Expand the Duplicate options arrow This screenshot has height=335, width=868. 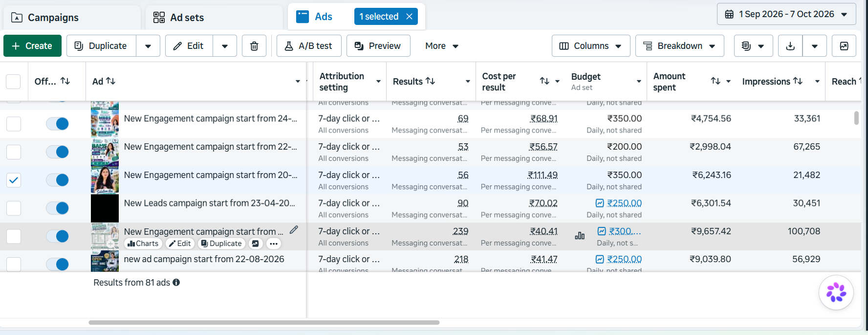point(148,46)
